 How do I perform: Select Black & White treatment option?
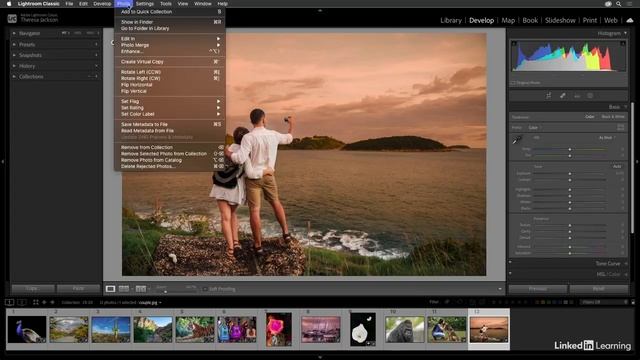(x=613, y=117)
